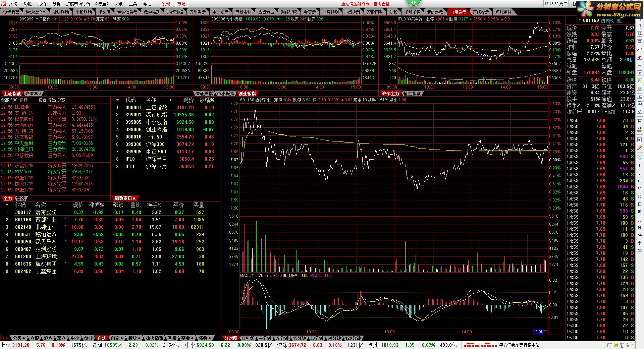Viewport: 644px width, 349px height.
Task: Open the f(x) formula icon
Action: click(640, 104)
